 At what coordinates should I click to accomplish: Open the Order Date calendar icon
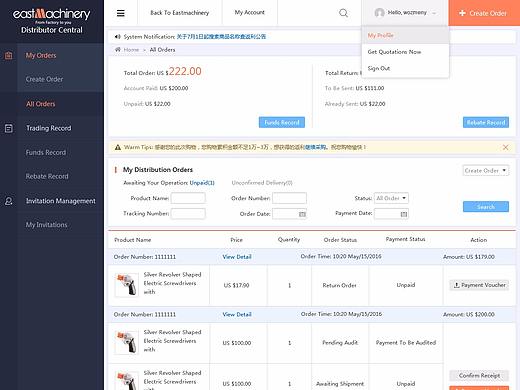pos(302,214)
